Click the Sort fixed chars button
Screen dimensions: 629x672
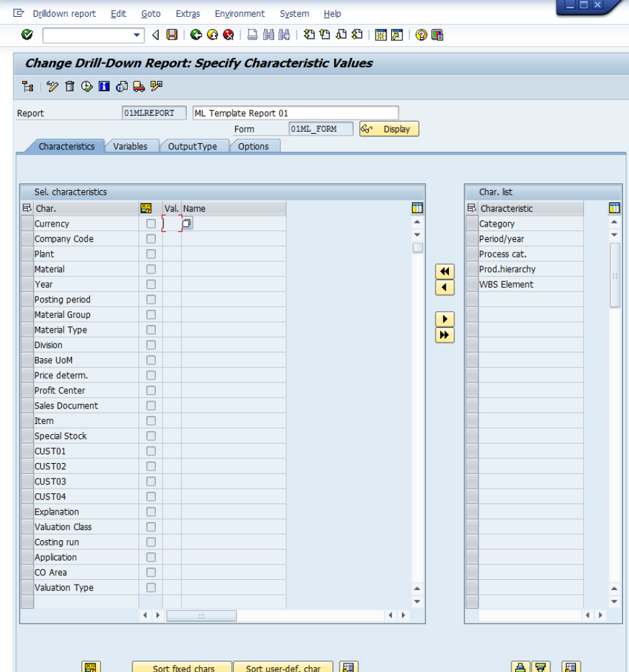click(x=183, y=667)
